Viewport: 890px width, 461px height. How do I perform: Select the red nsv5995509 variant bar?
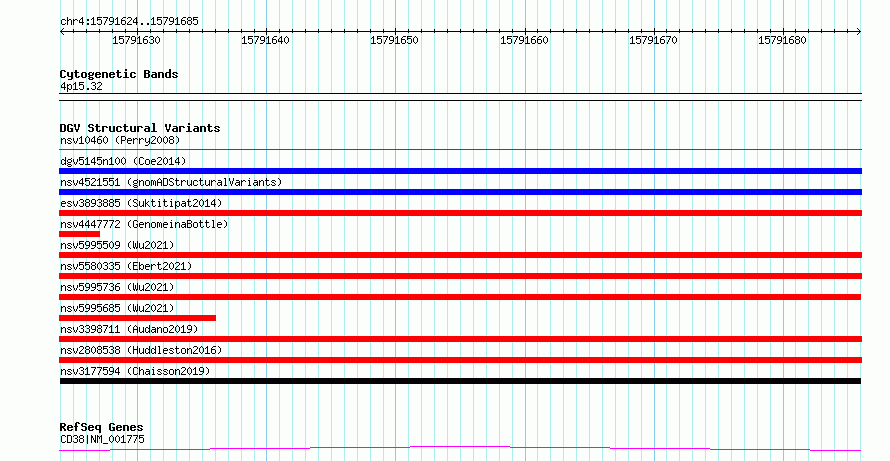460,255
